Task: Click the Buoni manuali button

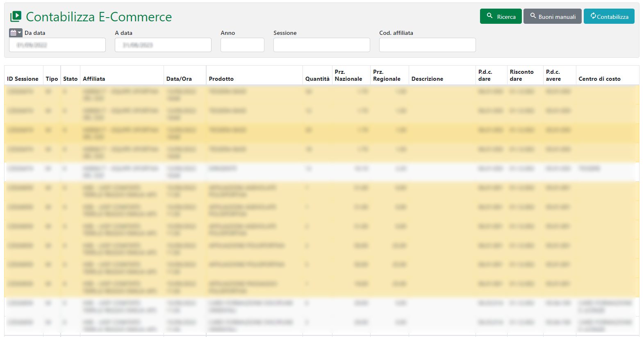Action: tap(552, 16)
